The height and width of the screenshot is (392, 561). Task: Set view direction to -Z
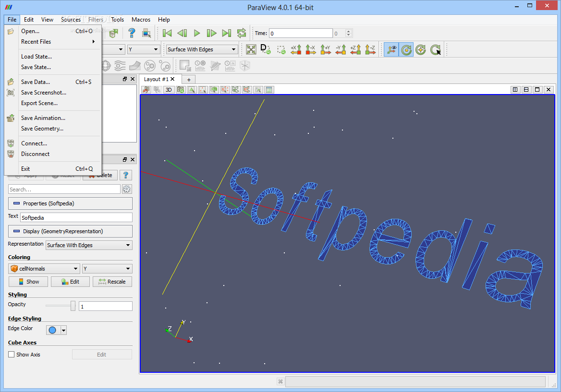click(370, 50)
